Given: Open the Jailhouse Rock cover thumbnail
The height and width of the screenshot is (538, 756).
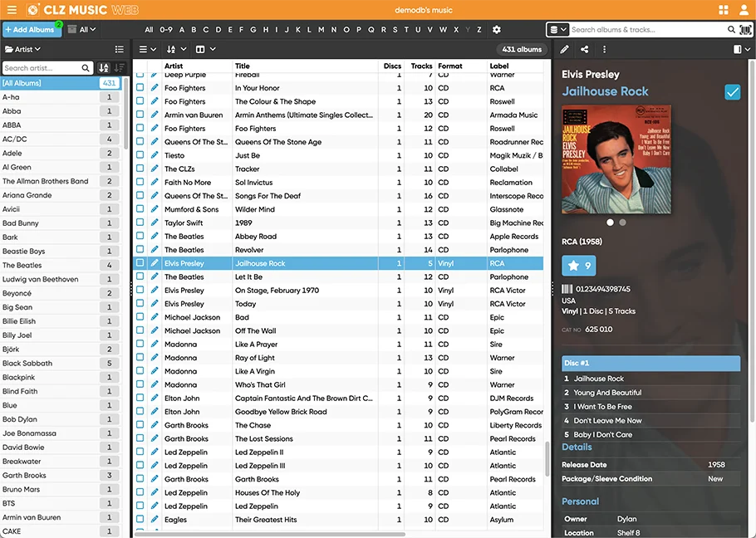Looking at the screenshot, I should tap(616, 159).
